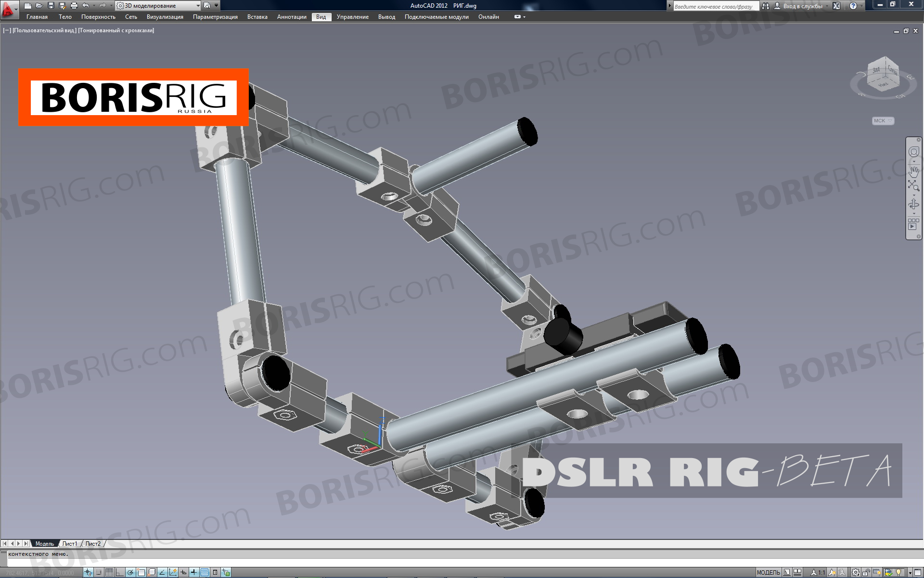Click the binoculars search icon
This screenshot has height=578, width=924.
pyautogui.click(x=765, y=6)
